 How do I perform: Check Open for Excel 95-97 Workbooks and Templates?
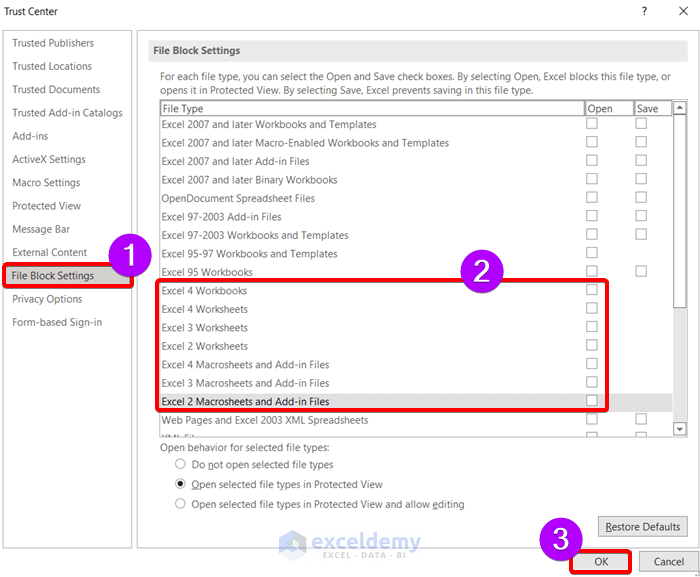coord(592,253)
